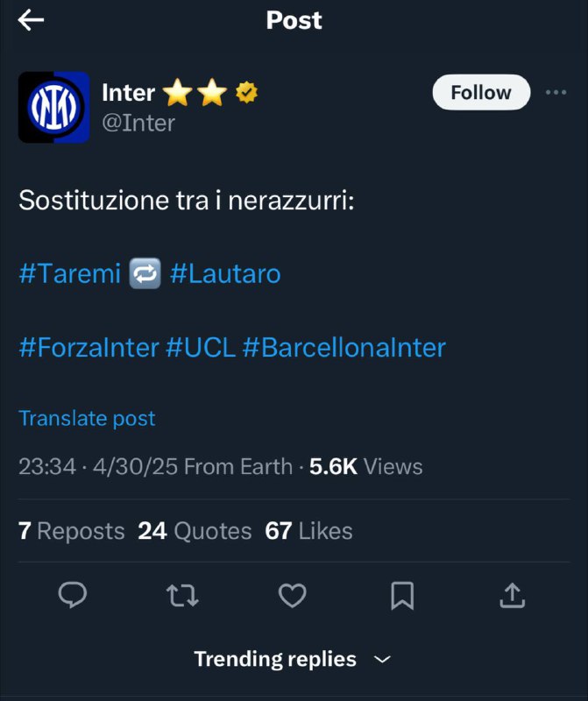Follow the Inter account
588x701 pixels.
(x=480, y=92)
